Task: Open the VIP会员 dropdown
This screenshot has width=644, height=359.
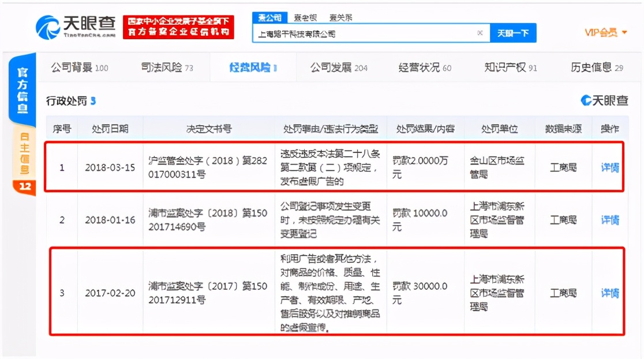Action: tap(602, 33)
